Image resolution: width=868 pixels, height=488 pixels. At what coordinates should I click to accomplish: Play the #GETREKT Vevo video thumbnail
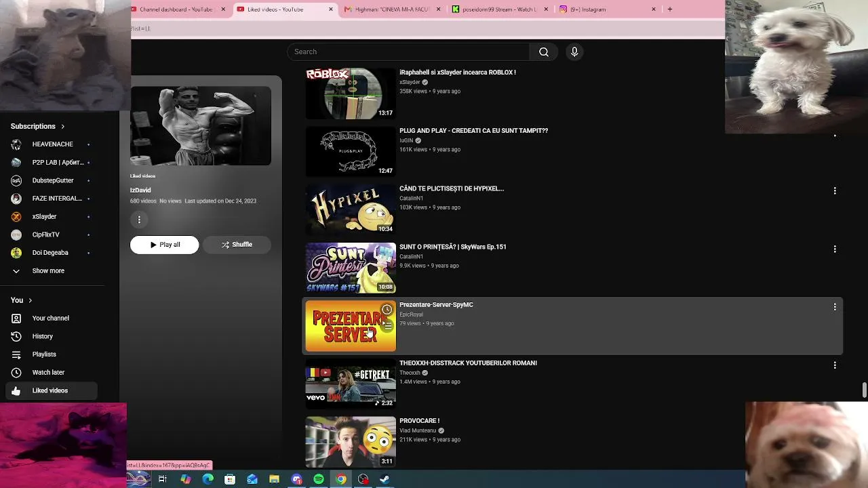point(351,384)
